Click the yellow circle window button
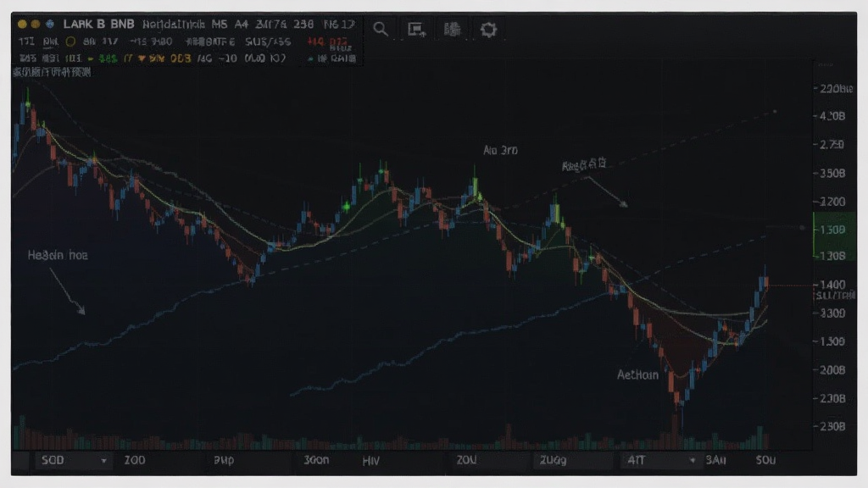Viewport: 868px width, 488px height. [x=22, y=25]
